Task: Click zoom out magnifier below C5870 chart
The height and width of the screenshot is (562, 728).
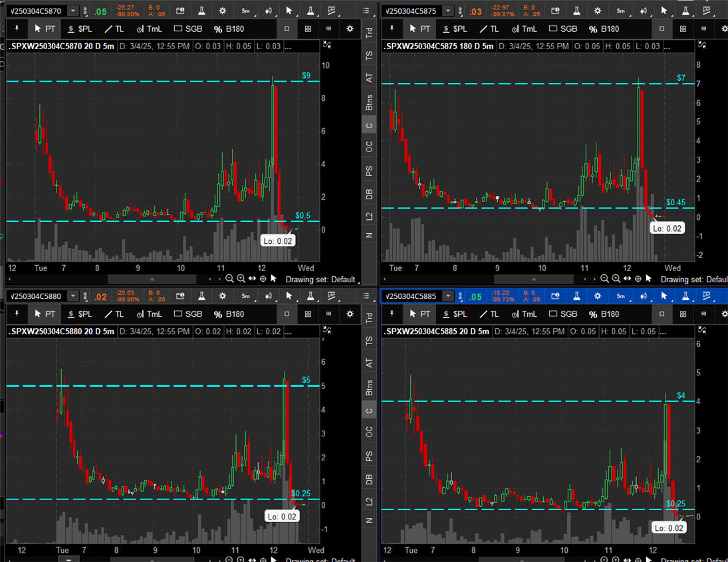Action: (230, 279)
